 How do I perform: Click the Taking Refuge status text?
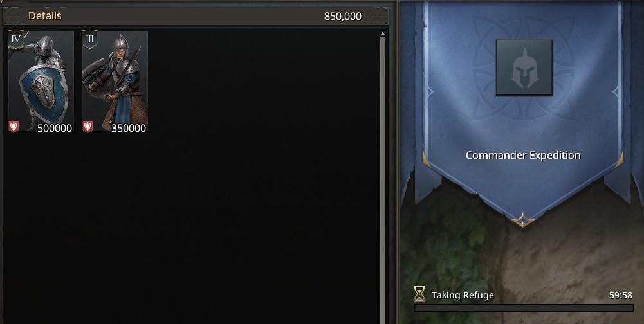463,295
